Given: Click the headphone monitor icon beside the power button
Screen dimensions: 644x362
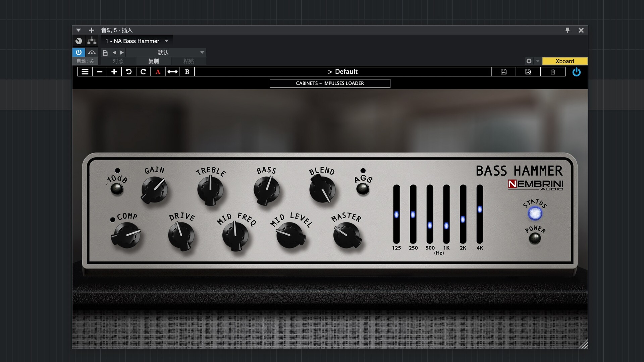Looking at the screenshot, I should coord(92,53).
